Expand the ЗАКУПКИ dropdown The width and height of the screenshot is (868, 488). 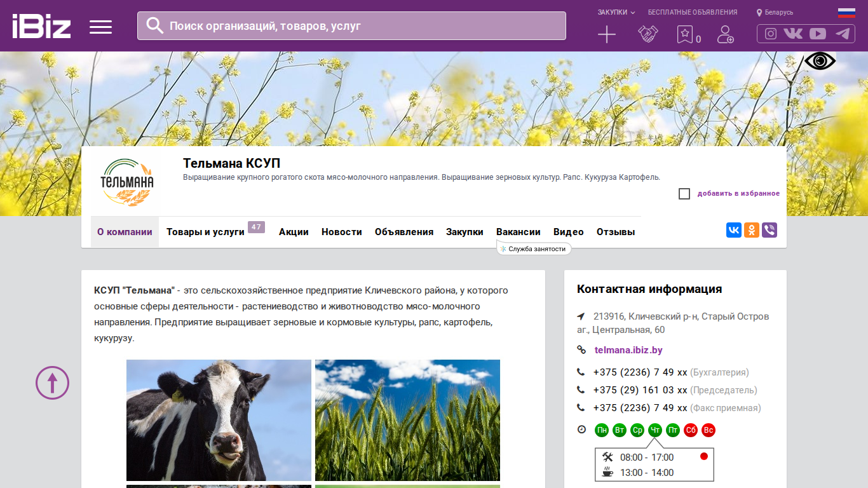(616, 12)
